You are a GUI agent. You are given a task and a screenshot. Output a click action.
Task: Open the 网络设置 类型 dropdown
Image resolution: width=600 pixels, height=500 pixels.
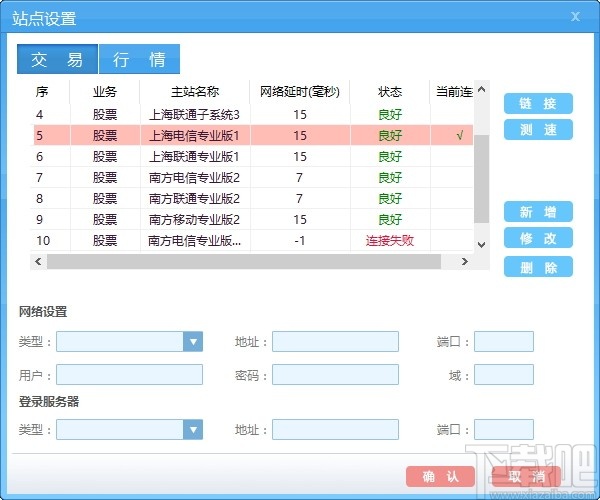(193, 341)
